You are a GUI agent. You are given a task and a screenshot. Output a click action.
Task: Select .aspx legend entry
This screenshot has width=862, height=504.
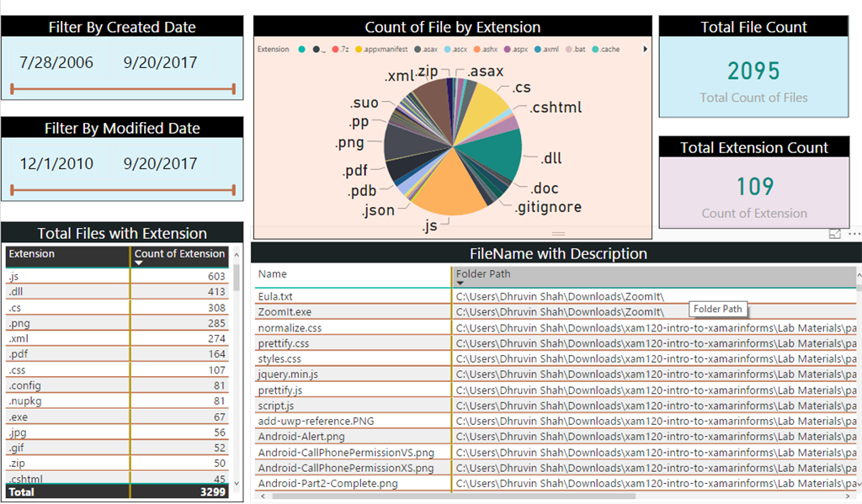pyautogui.click(x=516, y=49)
